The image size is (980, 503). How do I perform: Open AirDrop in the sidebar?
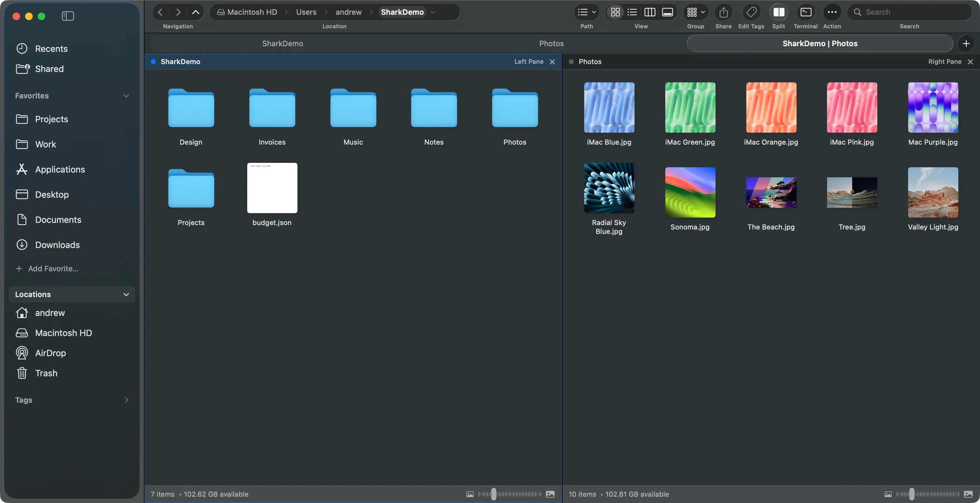(x=72, y=353)
